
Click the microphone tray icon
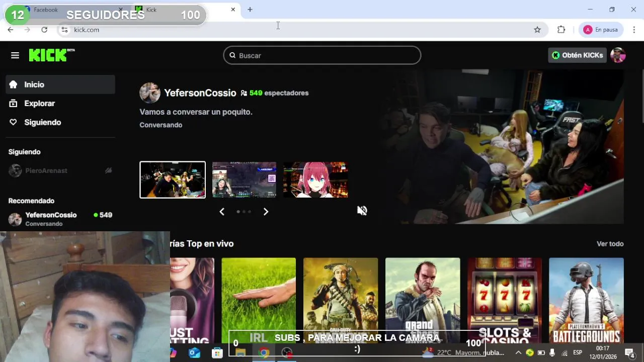coord(552,353)
